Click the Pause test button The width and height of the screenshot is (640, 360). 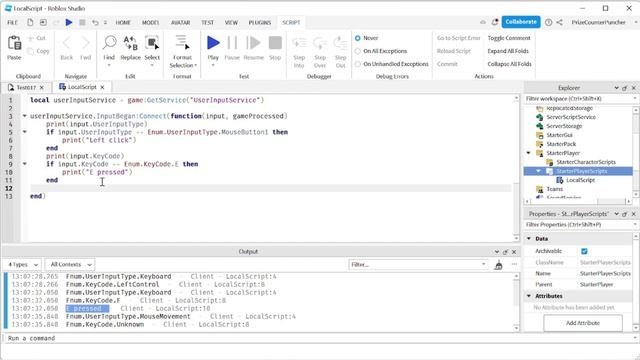232,42
